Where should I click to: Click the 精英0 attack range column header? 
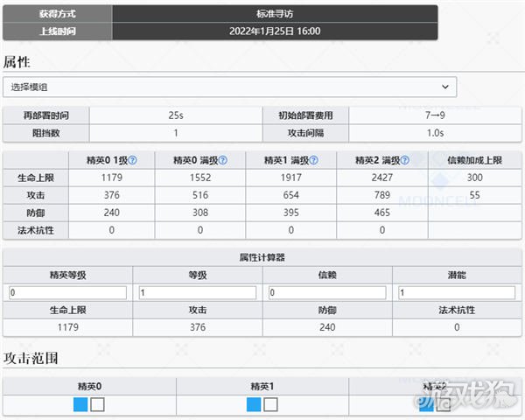(89, 387)
